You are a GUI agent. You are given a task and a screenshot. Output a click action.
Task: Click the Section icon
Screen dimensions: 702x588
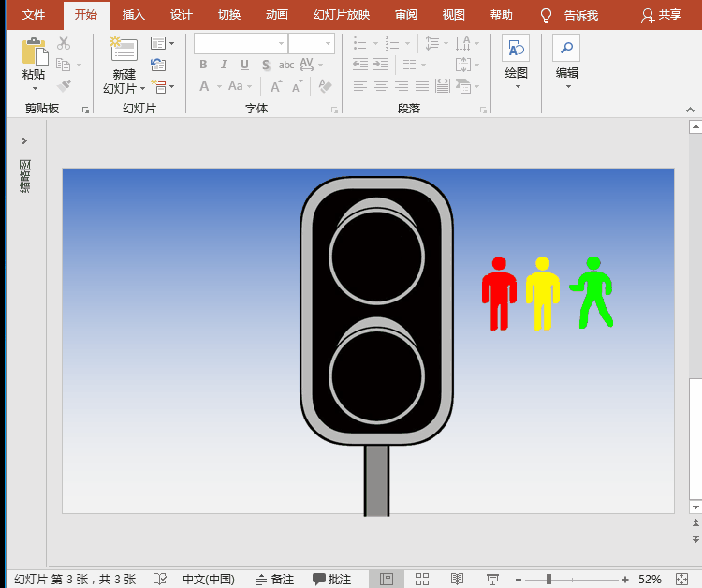(x=158, y=86)
